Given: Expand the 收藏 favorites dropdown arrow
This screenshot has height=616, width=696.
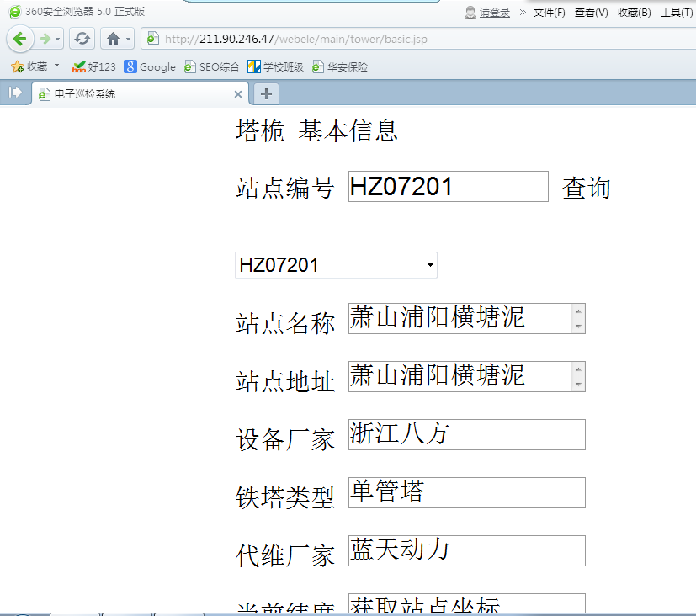Looking at the screenshot, I should pyautogui.click(x=57, y=66).
